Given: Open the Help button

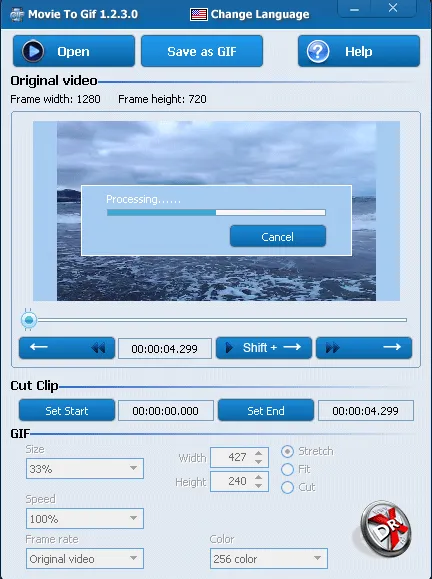Looking at the screenshot, I should (359, 51).
